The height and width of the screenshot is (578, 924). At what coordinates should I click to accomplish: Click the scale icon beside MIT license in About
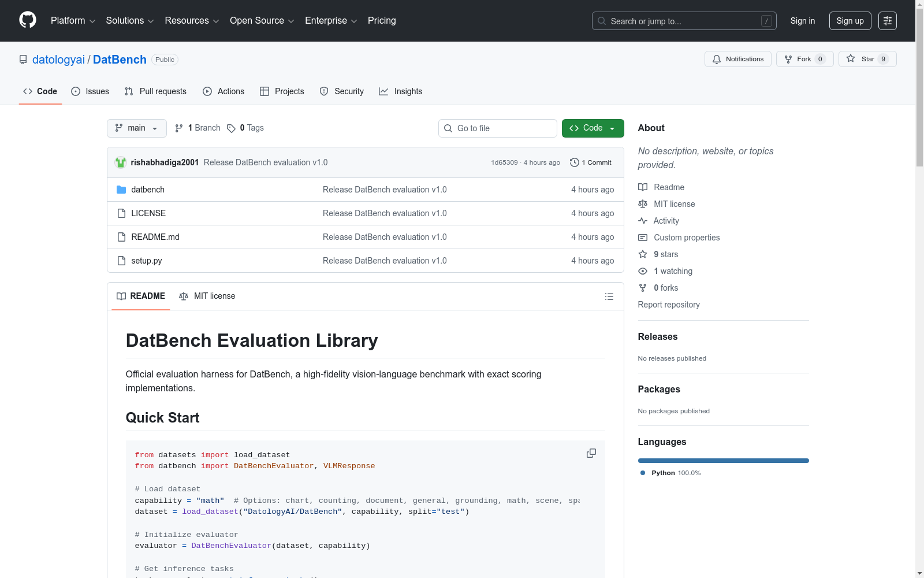coord(643,204)
